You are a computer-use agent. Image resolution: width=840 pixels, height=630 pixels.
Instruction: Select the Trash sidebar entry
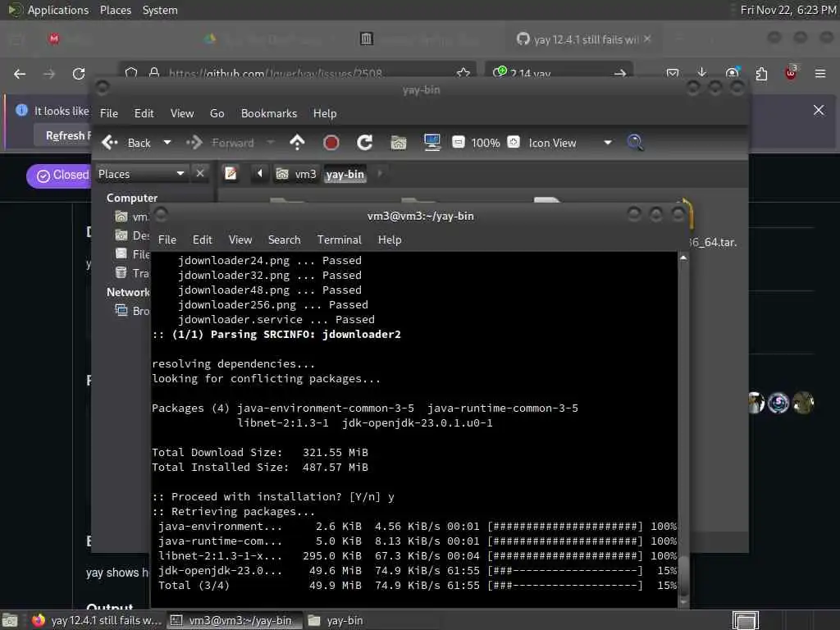click(x=132, y=273)
